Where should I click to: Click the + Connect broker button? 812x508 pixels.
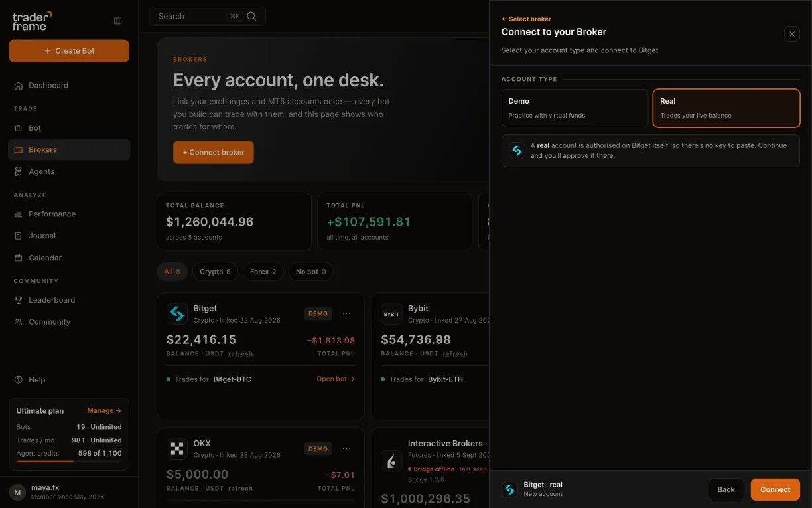coord(214,153)
